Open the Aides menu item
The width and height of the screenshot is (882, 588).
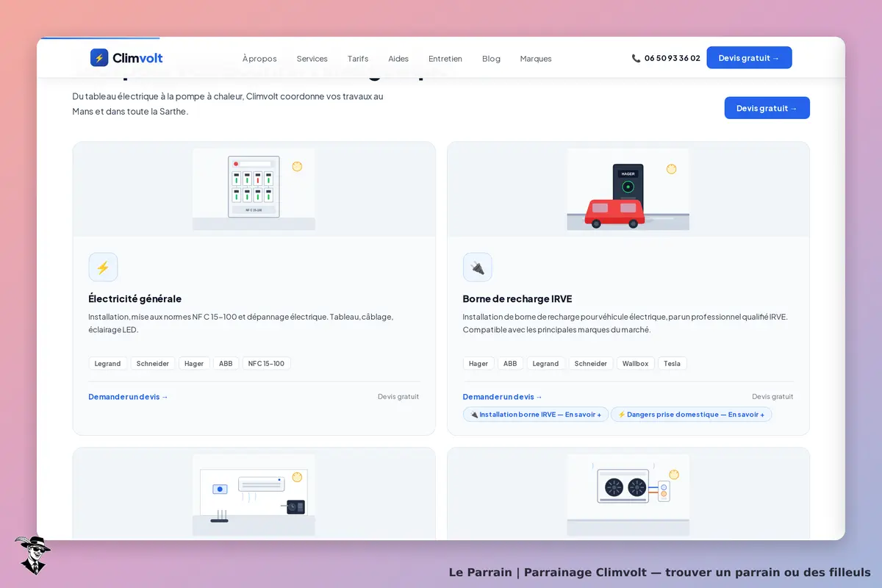tap(398, 59)
